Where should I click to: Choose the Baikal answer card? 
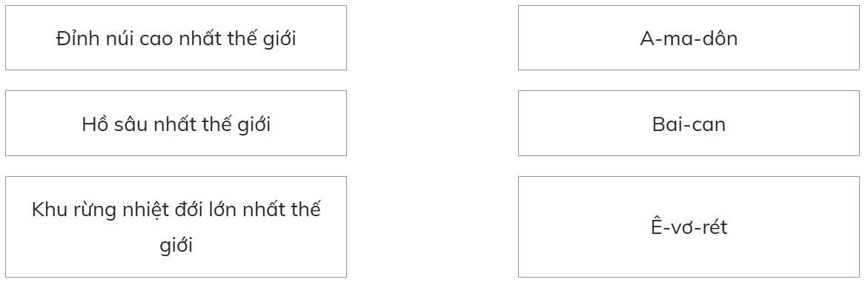(x=689, y=123)
